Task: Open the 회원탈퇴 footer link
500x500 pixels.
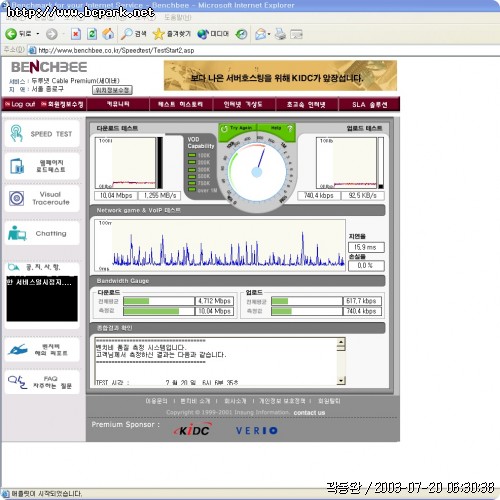Action: coord(329,401)
